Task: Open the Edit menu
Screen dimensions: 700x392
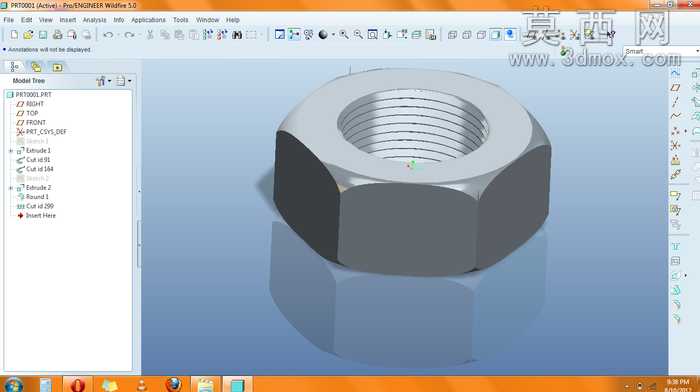Action: [27, 20]
